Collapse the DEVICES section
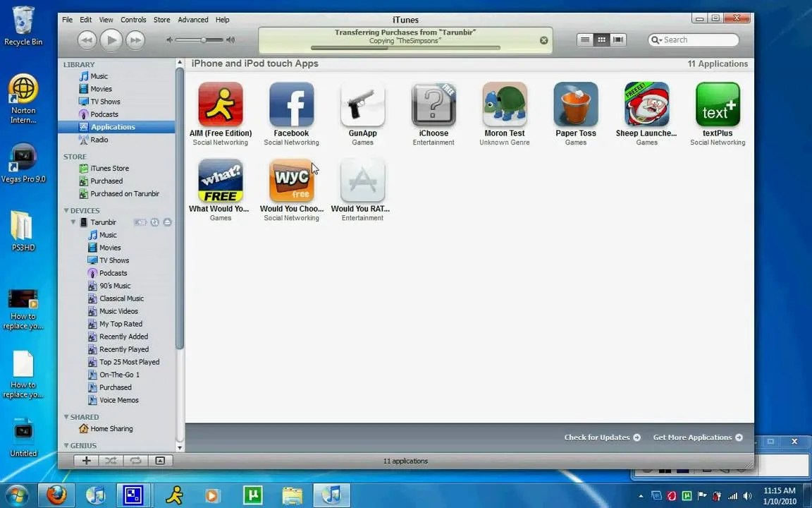Screen dimensions: 812x508 (66, 210)
